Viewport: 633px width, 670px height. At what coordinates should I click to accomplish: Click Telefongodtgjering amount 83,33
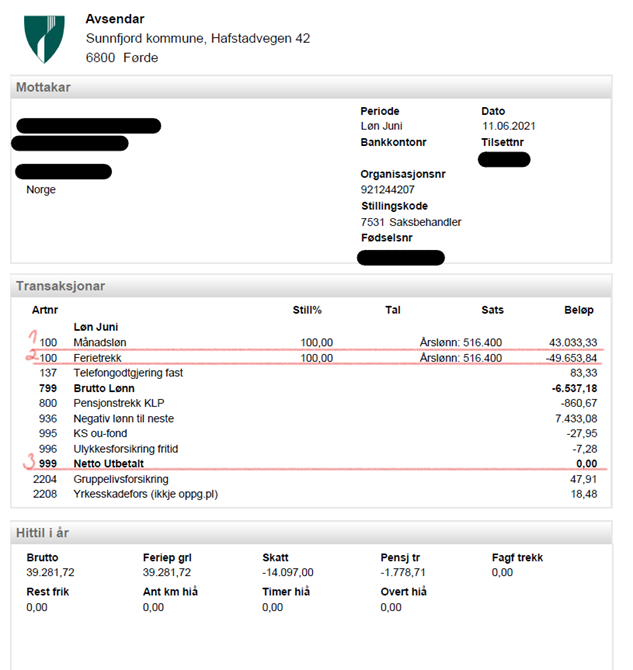pos(584,373)
